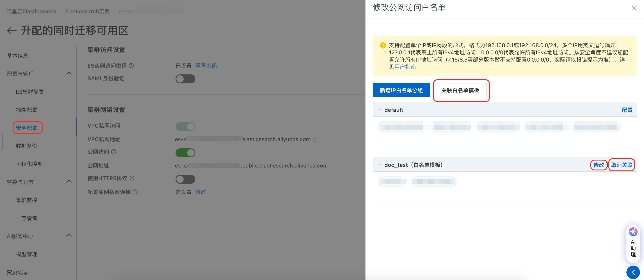The height and width of the screenshot is (280, 644).
Task: Turn off the 公网访问 switch
Action: [185, 153]
